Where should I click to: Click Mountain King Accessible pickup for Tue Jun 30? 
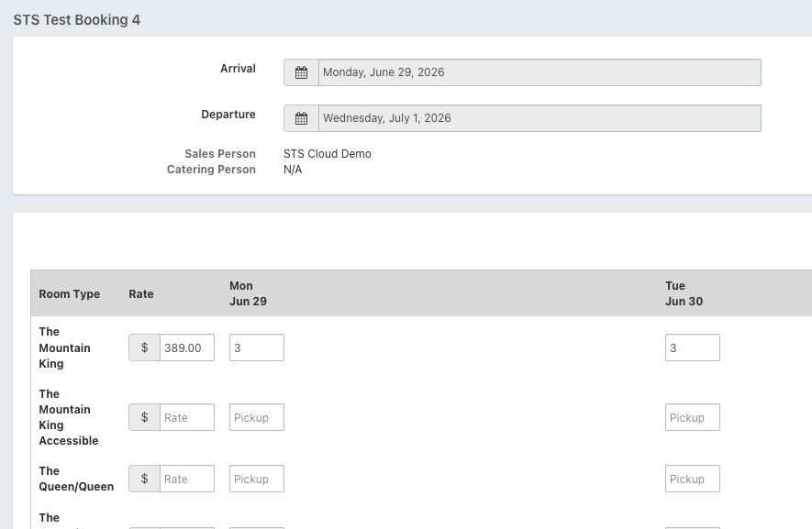[692, 417]
